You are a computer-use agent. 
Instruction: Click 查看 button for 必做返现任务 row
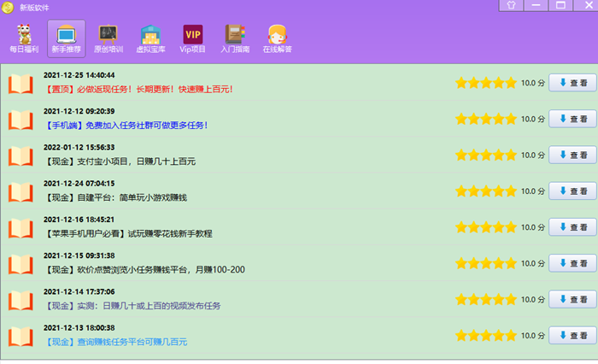[x=573, y=83]
